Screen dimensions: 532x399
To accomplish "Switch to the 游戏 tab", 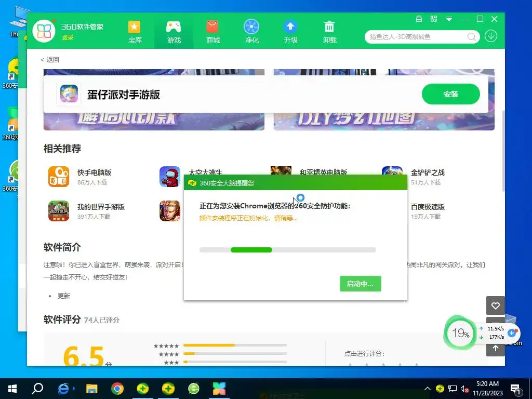I will click(x=174, y=33).
